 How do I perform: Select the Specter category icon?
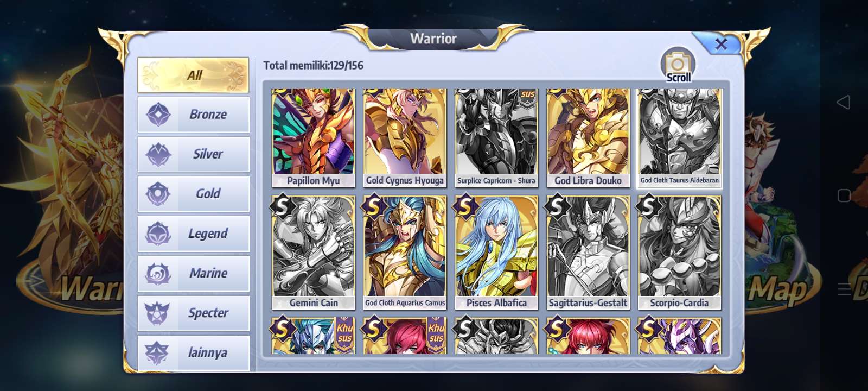click(x=158, y=313)
